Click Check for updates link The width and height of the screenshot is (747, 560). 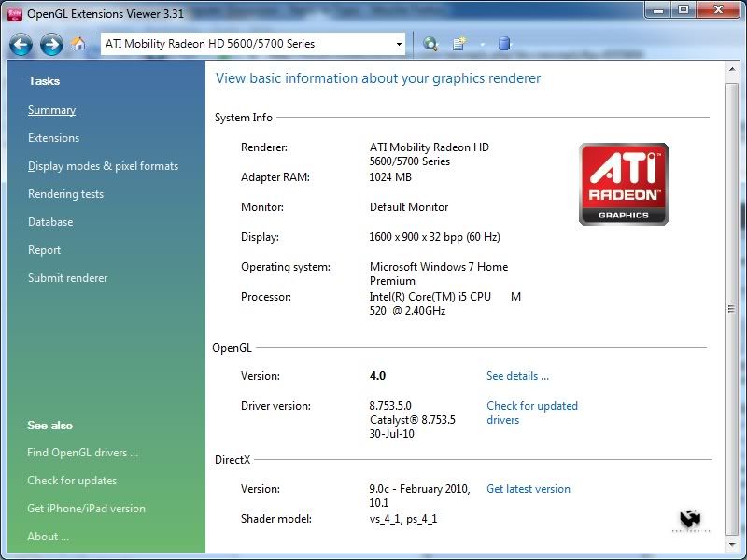point(72,481)
